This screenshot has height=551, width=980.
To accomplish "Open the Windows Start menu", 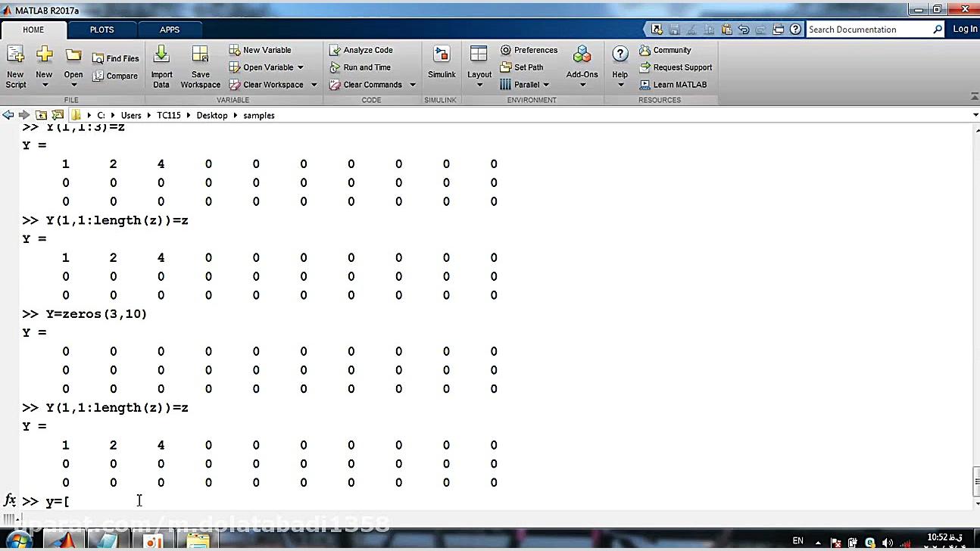I will 18,540.
